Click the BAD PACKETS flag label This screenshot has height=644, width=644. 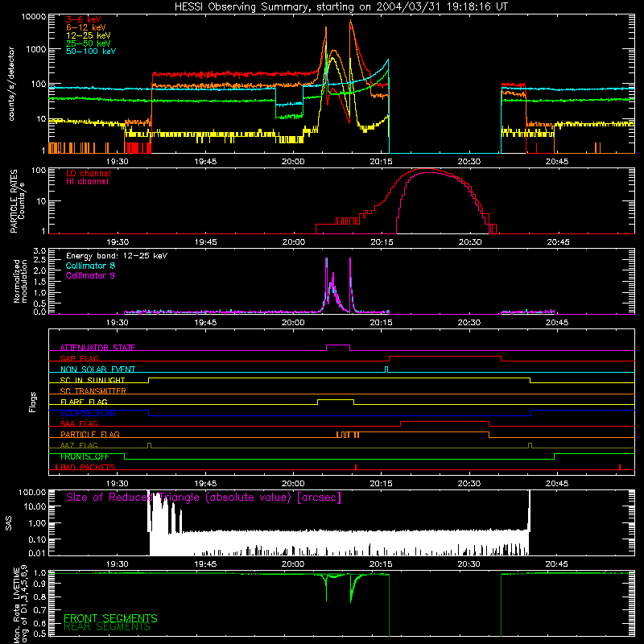click(x=88, y=467)
